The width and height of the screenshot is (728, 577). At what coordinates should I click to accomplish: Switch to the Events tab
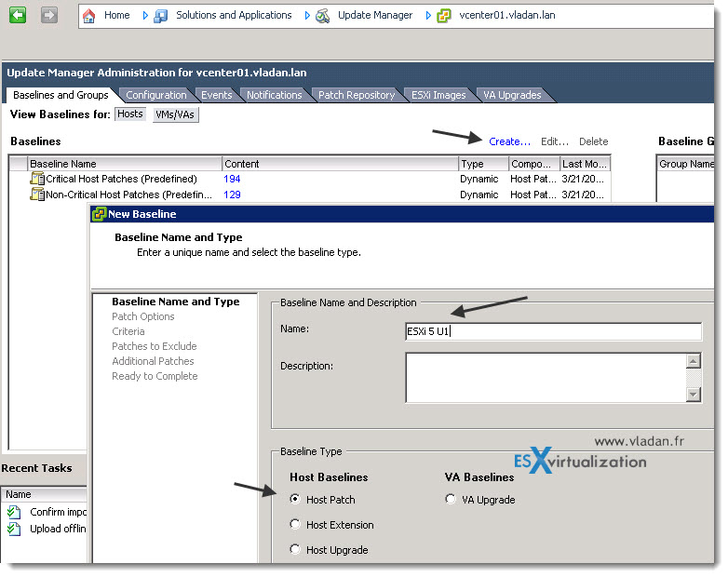tap(216, 95)
